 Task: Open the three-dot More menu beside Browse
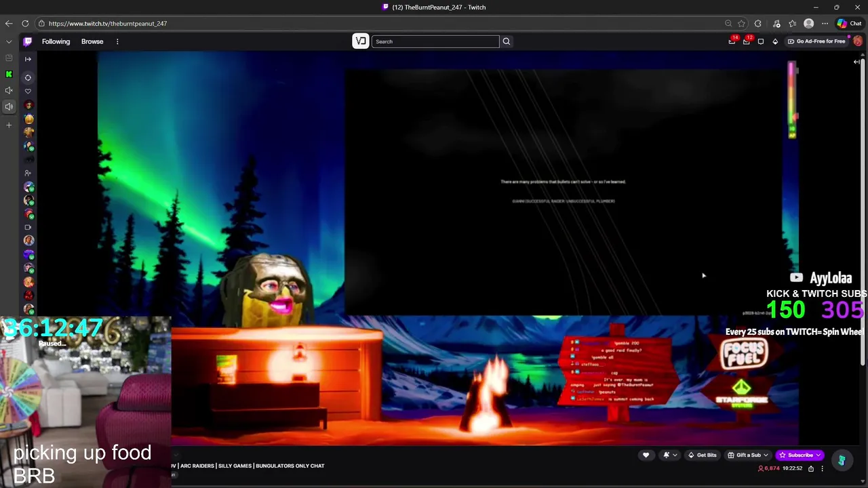[117, 41]
